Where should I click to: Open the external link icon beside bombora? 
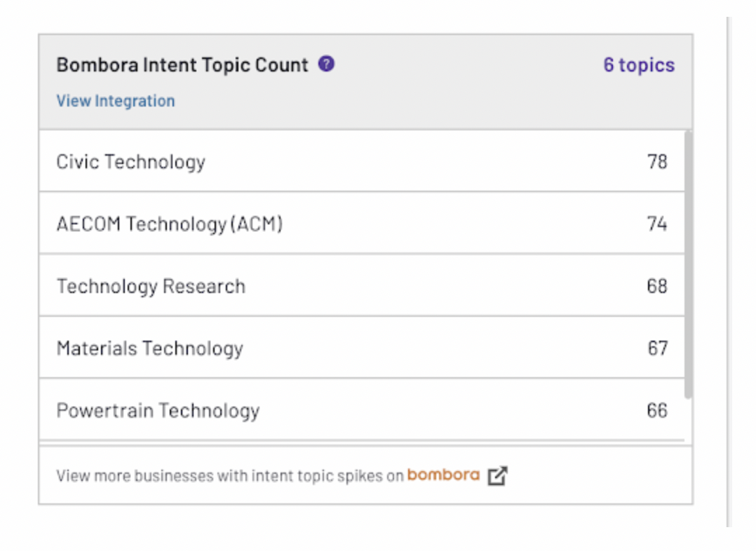497,475
